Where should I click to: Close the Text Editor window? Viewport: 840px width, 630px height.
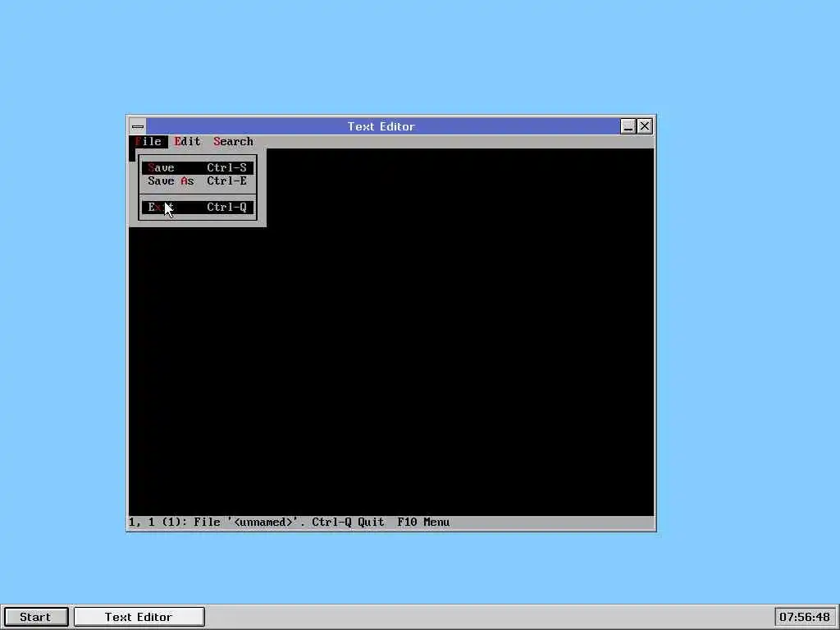pyautogui.click(x=645, y=126)
